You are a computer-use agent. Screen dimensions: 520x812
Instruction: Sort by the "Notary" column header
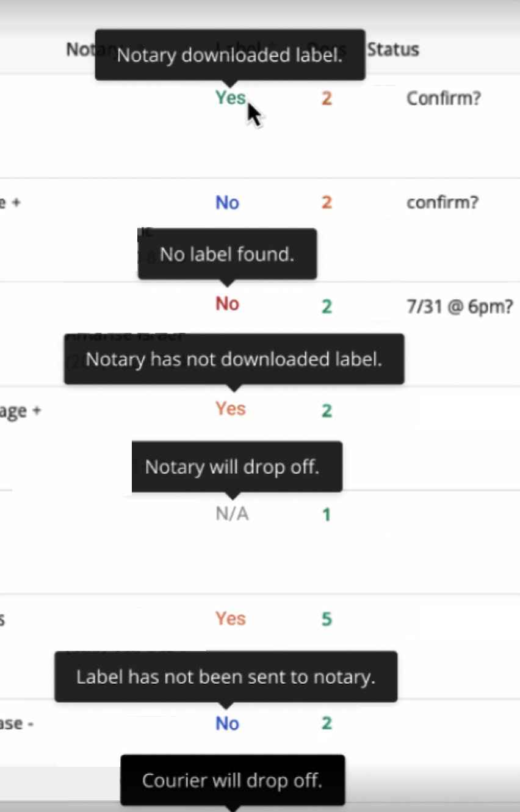[82, 49]
